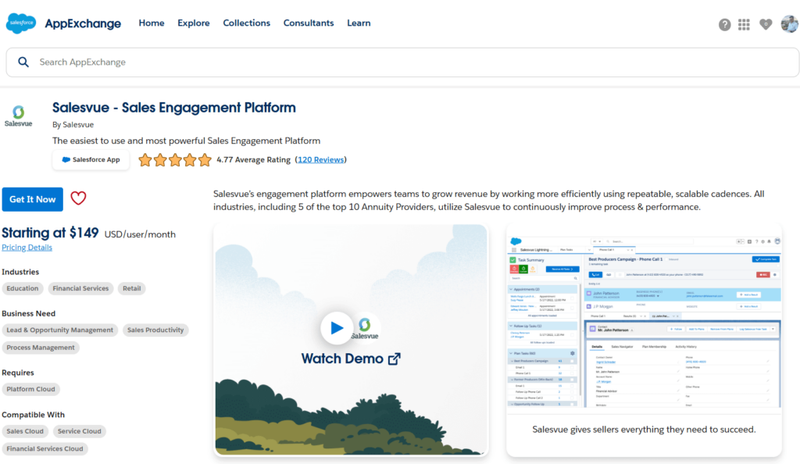Open the user profile avatar

coord(789,23)
